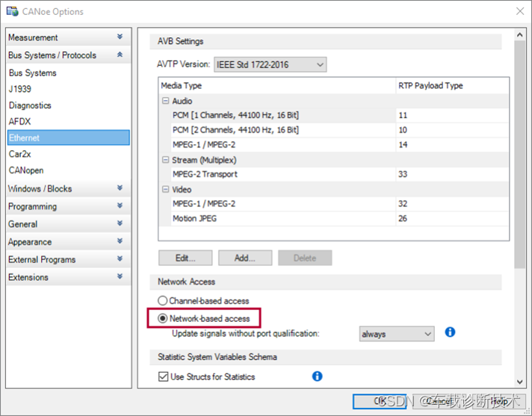
Task: Click the Media Type column header
Action: click(x=277, y=85)
